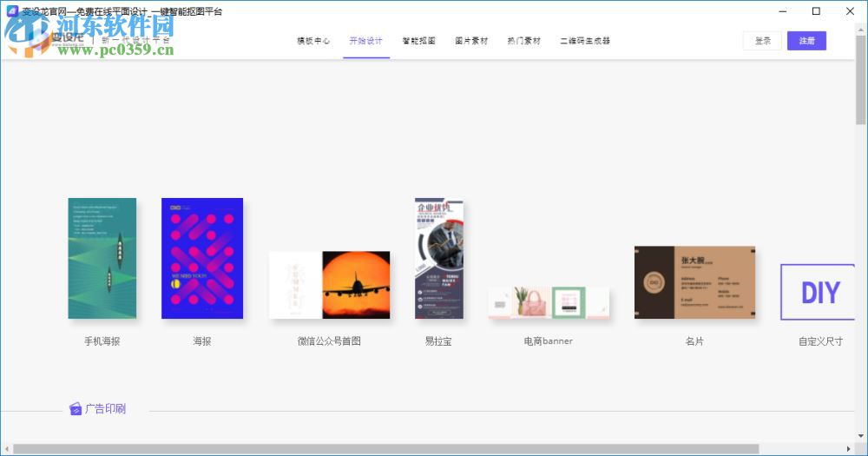Open the 二维码生成器 tab

585,41
